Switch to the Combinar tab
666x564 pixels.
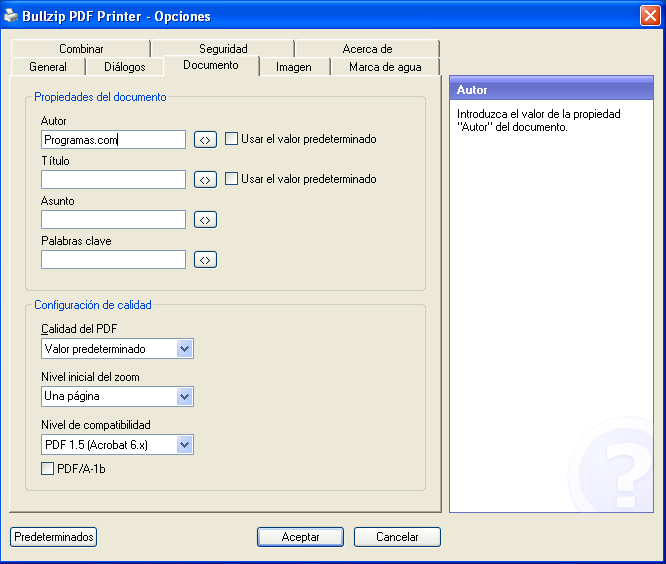(81, 48)
